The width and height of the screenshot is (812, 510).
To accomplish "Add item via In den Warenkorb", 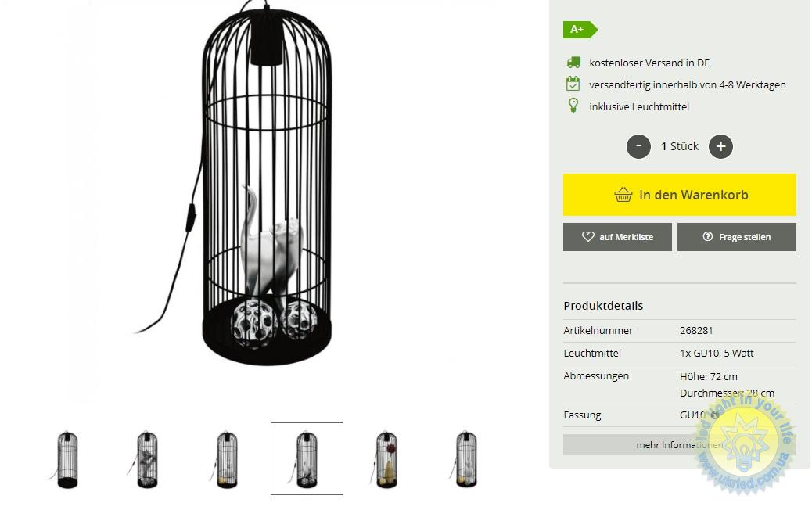I will click(x=680, y=195).
